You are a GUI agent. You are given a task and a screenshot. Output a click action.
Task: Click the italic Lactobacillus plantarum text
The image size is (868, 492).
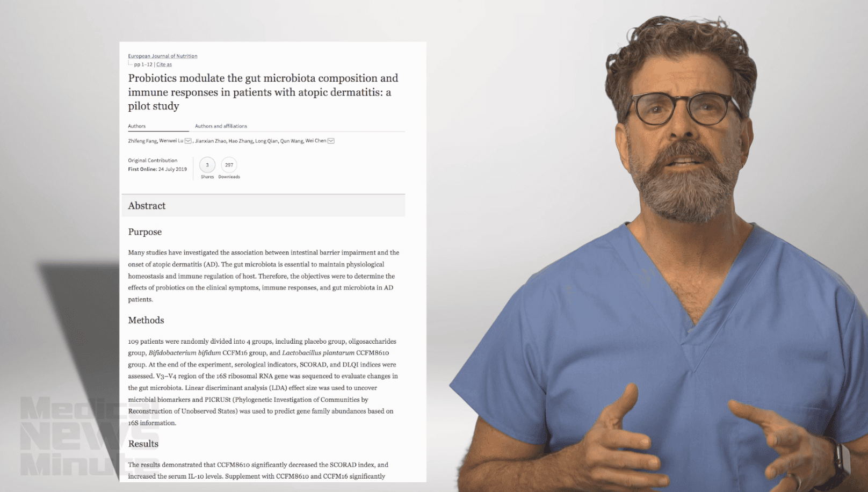(x=318, y=353)
